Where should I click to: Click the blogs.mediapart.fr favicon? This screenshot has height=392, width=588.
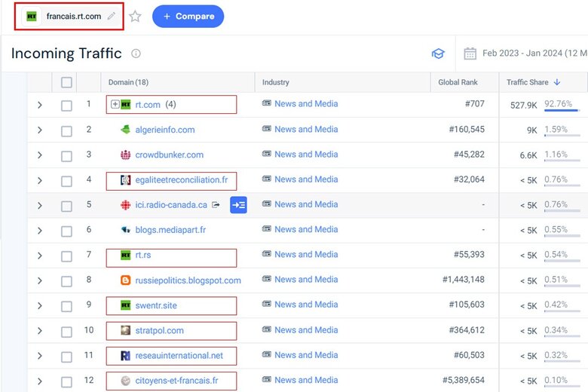pyautogui.click(x=126, y=230)
